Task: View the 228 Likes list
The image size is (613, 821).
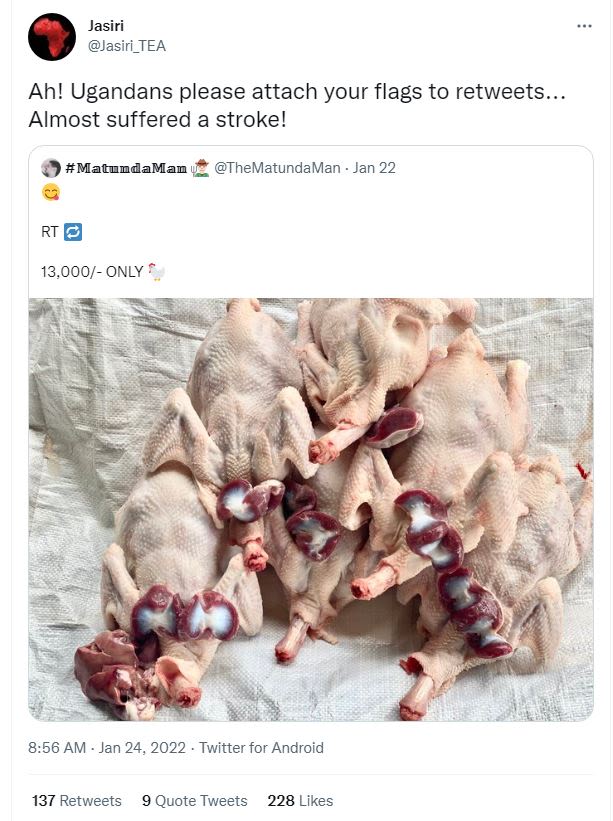Action: 300,801
